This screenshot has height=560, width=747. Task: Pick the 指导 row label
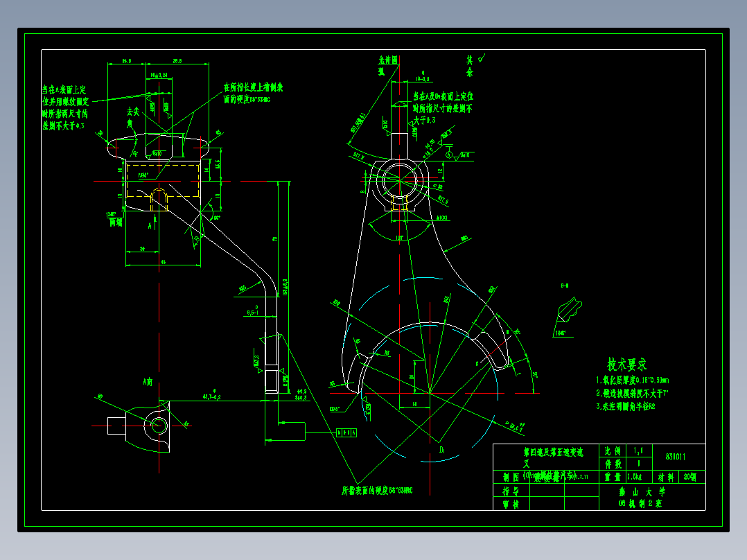pyautogui.click(x=511, y=491)
